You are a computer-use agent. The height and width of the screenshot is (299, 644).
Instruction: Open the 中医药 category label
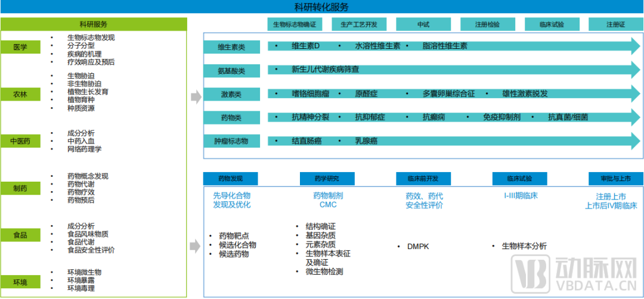pos(20,142)
